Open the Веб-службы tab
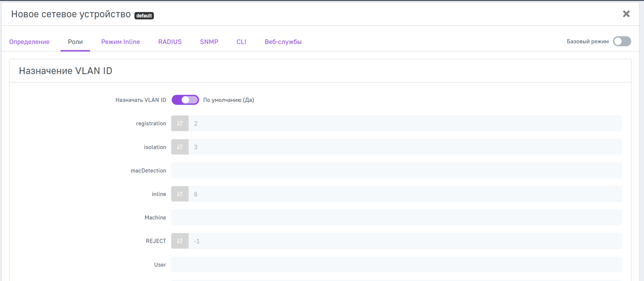 coord(283,42)
